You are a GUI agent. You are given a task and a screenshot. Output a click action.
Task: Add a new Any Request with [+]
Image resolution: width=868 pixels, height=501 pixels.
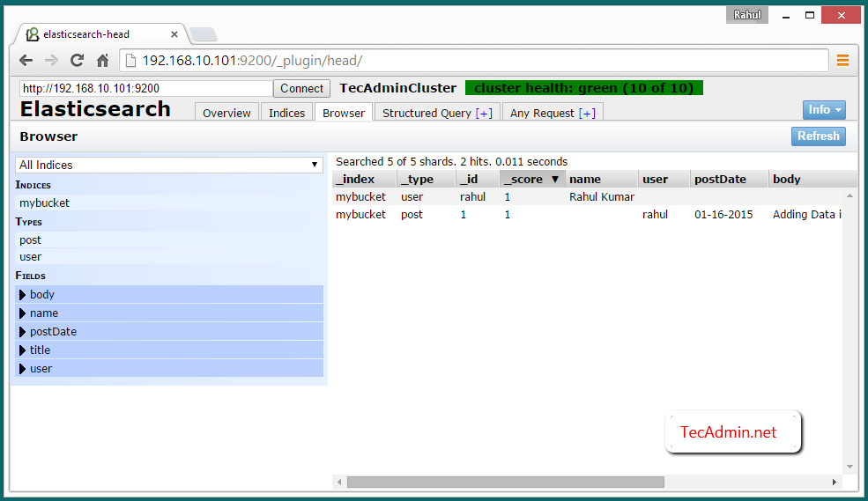click(x=588, y=114)
